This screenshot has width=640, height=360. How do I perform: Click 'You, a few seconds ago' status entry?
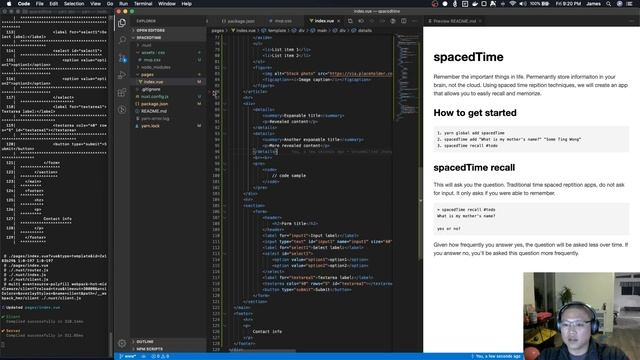[496, 356]
